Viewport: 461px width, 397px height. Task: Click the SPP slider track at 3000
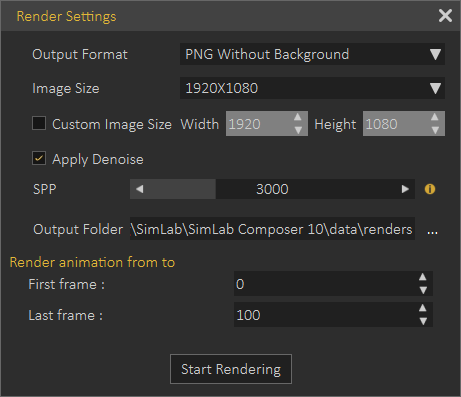272,189
